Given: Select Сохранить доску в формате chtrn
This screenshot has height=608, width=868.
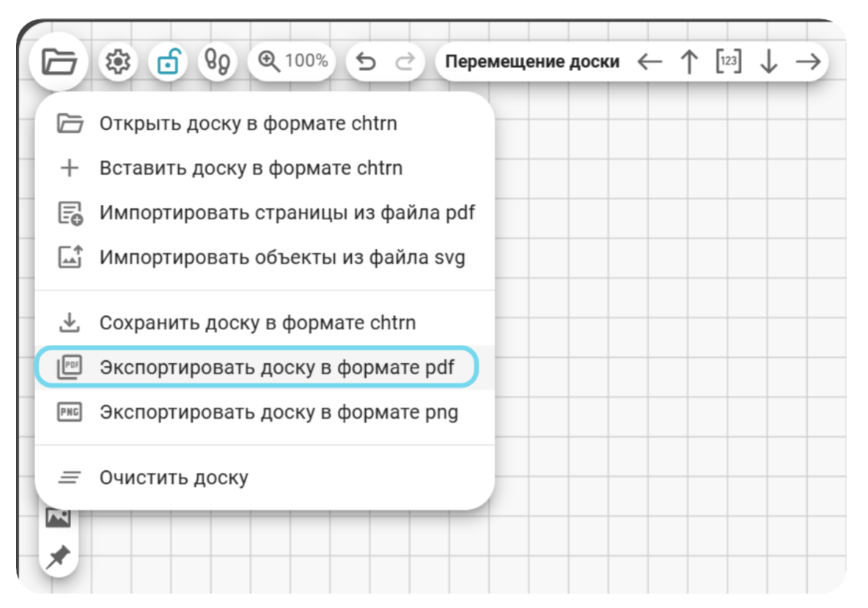Looking at the screenshot, I should click(x=265, y=323).
